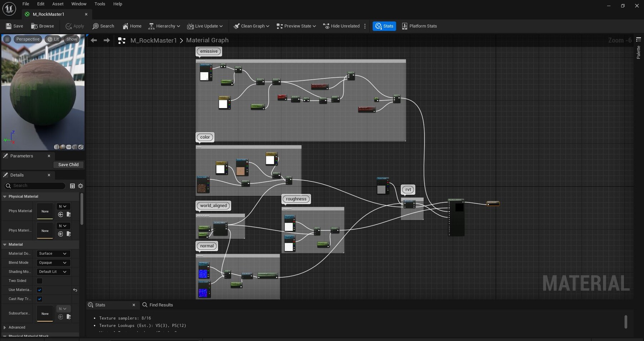Use selected asset for first Phys Material

click(x=61, y=215)
